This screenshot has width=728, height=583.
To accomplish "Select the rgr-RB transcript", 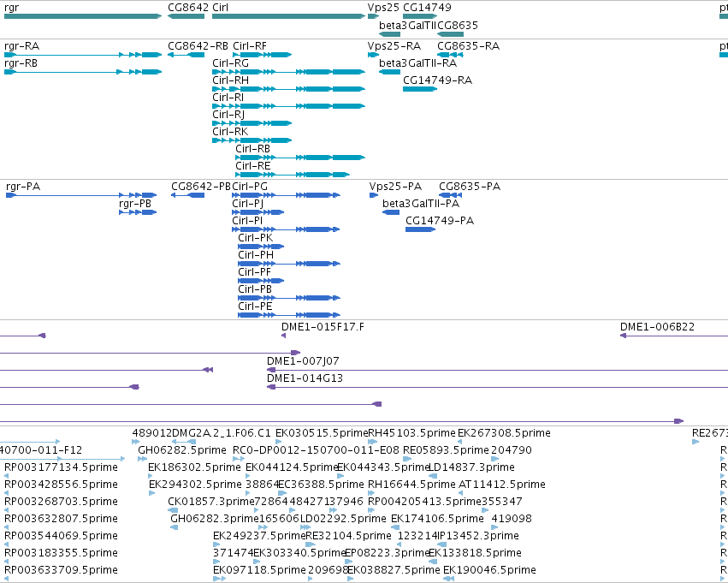I will (83, 72).
